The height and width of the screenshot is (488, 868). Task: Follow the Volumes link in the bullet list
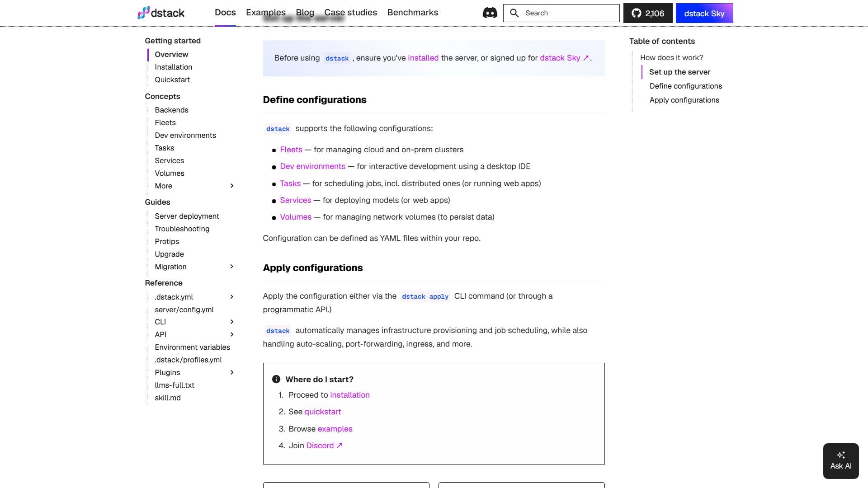coord(296,217)
